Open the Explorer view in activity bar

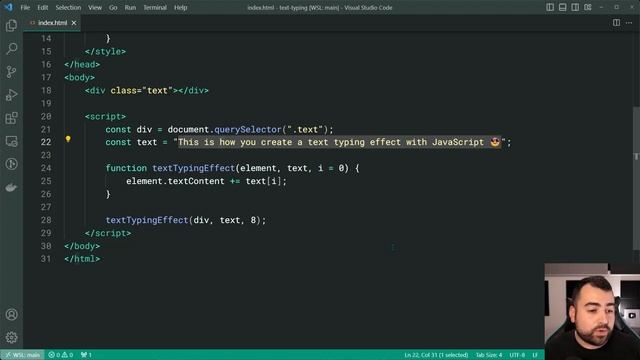click(x=11, y=26)
